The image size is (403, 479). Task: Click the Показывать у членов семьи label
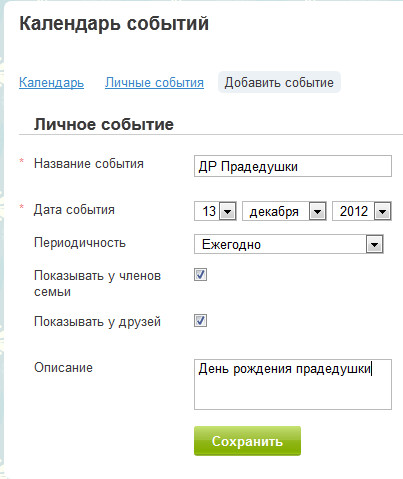[97, 284]
